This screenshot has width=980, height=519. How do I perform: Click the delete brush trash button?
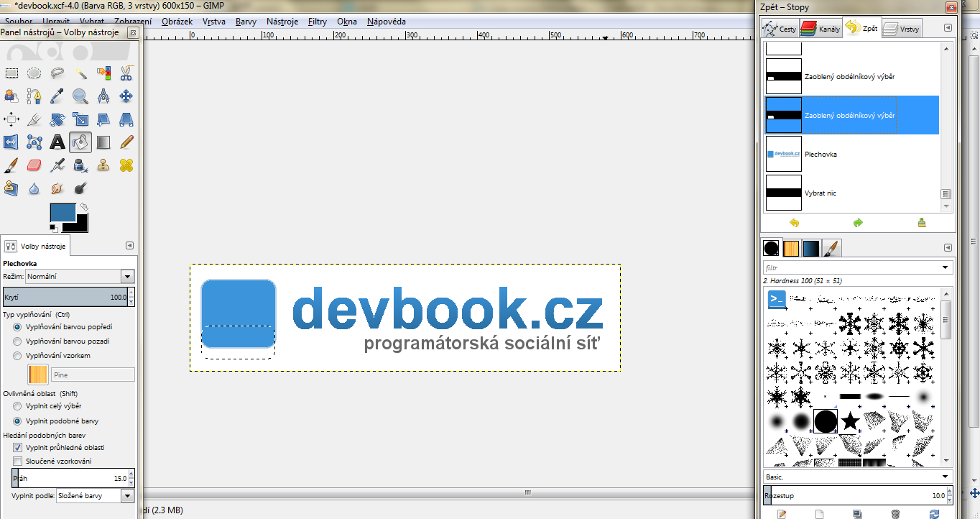[895, 514]
